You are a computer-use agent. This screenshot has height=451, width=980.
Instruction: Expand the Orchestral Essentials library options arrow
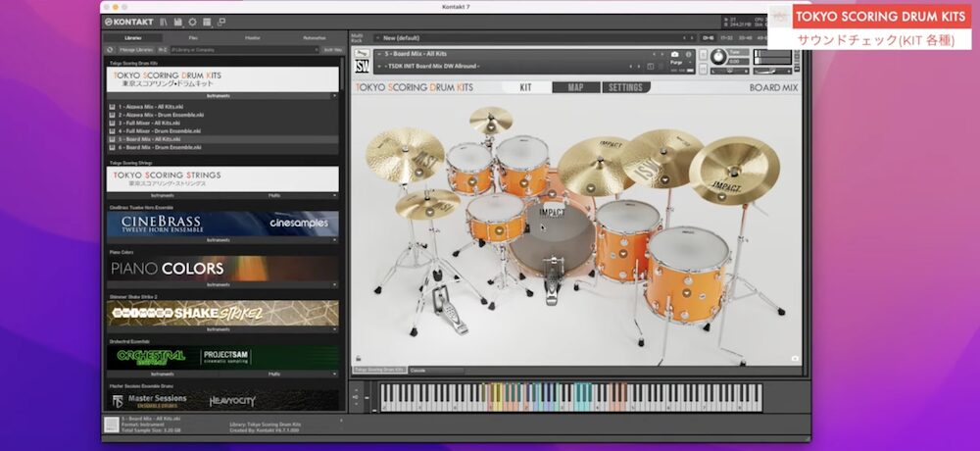click(x=334, y=374)
